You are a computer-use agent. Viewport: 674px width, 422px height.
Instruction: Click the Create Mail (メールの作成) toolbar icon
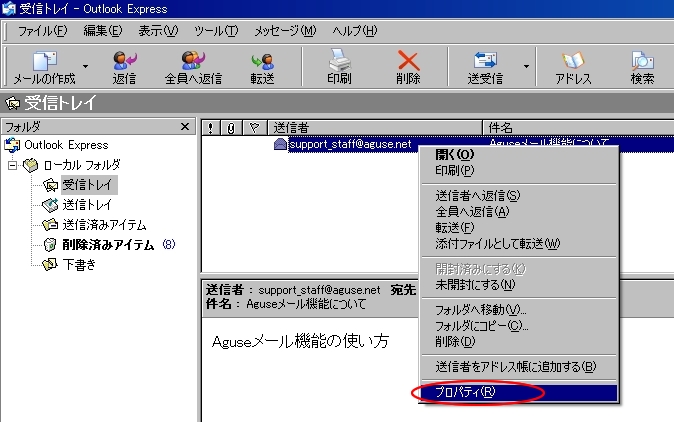tap(44, 61)
